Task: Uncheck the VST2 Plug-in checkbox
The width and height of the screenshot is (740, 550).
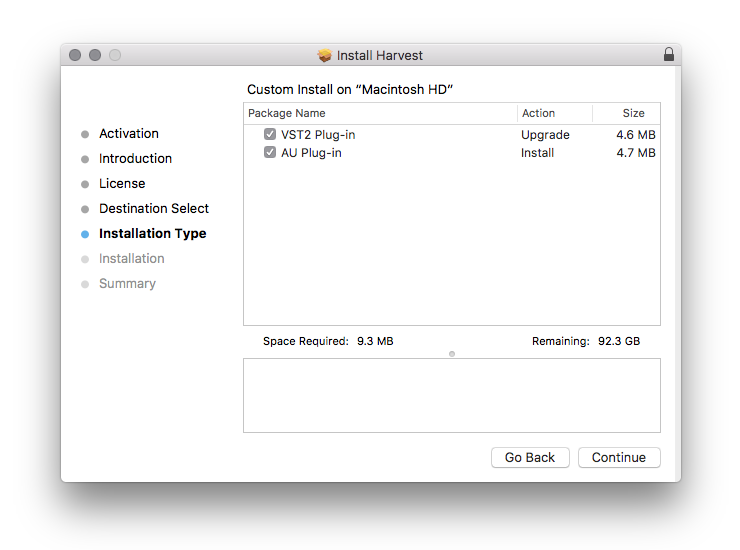Action: tap(270, 134)
